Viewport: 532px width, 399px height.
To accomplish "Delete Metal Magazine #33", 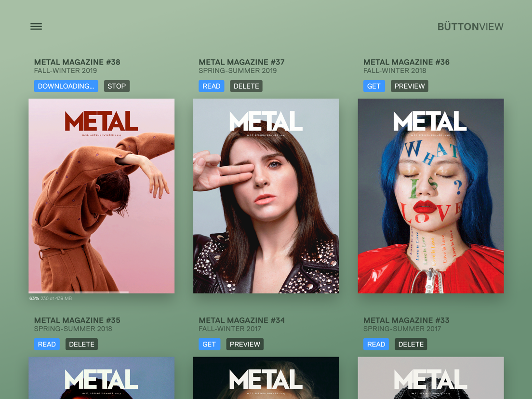I will (411, 344).
